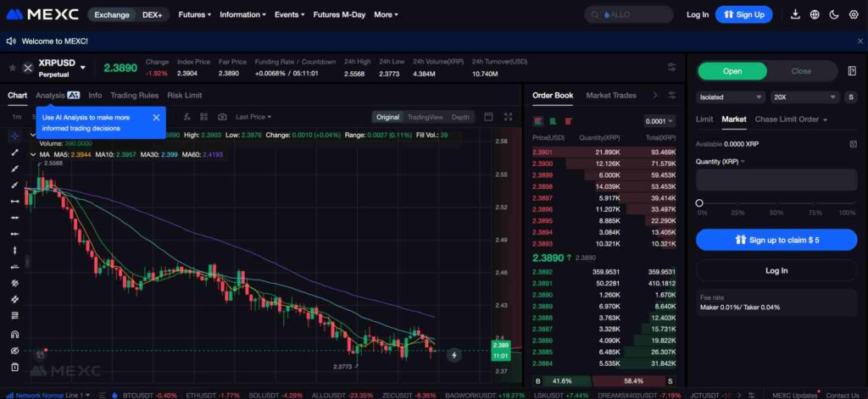868x399 pixels.
Task: Open the Futures menu dropdown
Action: [194, 14]
